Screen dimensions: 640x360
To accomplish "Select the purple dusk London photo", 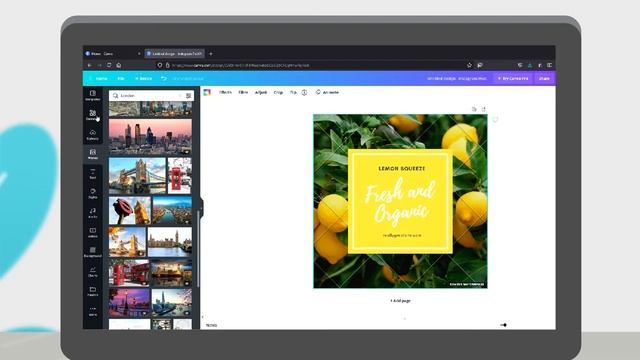I will pos(129,303).
